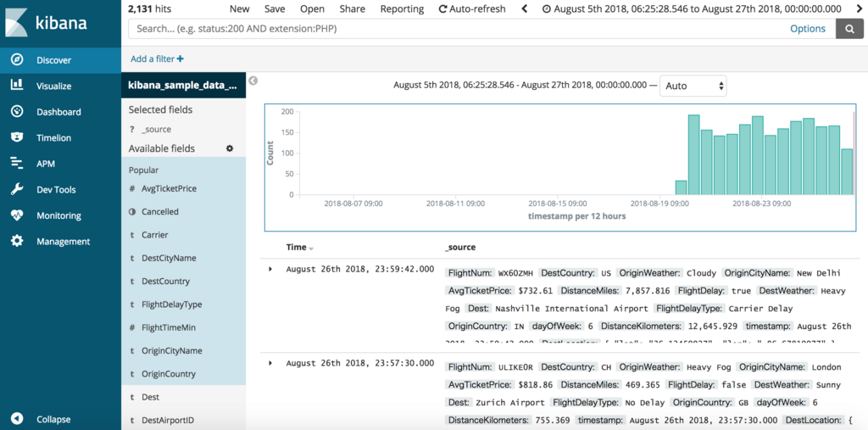Viewport: 868px width, 430px height.
Task: Open the kibana_sample_data index pattern selector
Action: (x=183, y=85)
